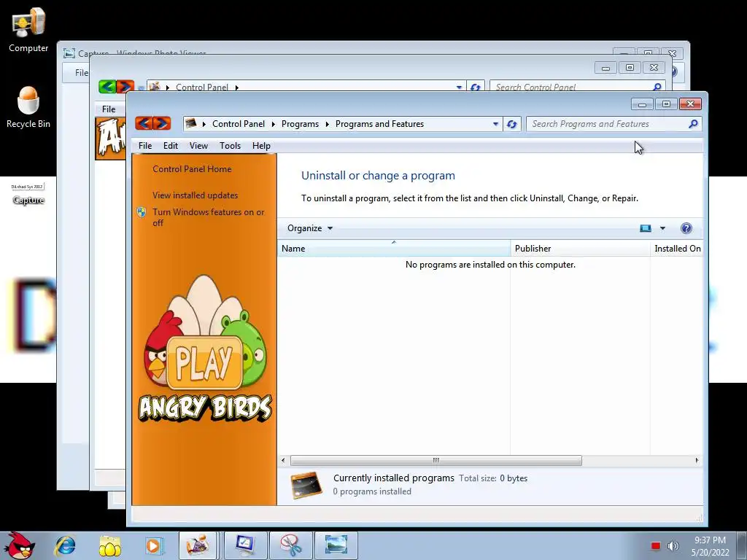Click the green Back arrow in Control Panel window
The height and width of the screenshot is (560, 747).
pyautogui.click(x=107, y=86)
